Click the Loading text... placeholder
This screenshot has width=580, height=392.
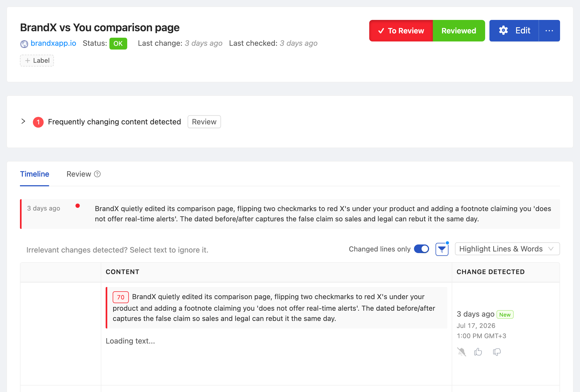coord(130,341)
